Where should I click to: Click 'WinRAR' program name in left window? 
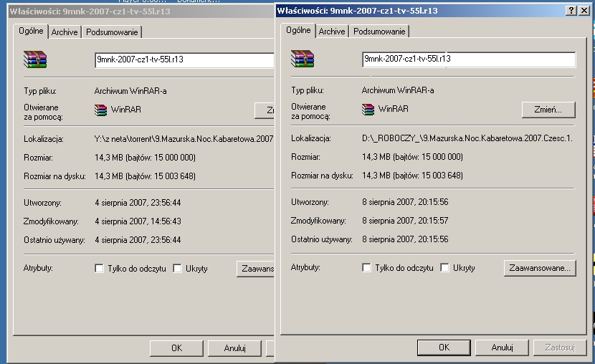pyautogui.click(x=126, y=110)
